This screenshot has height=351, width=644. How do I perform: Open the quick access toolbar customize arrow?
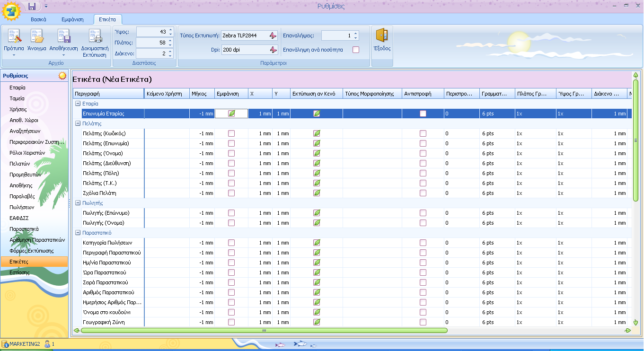click(46, 6)
